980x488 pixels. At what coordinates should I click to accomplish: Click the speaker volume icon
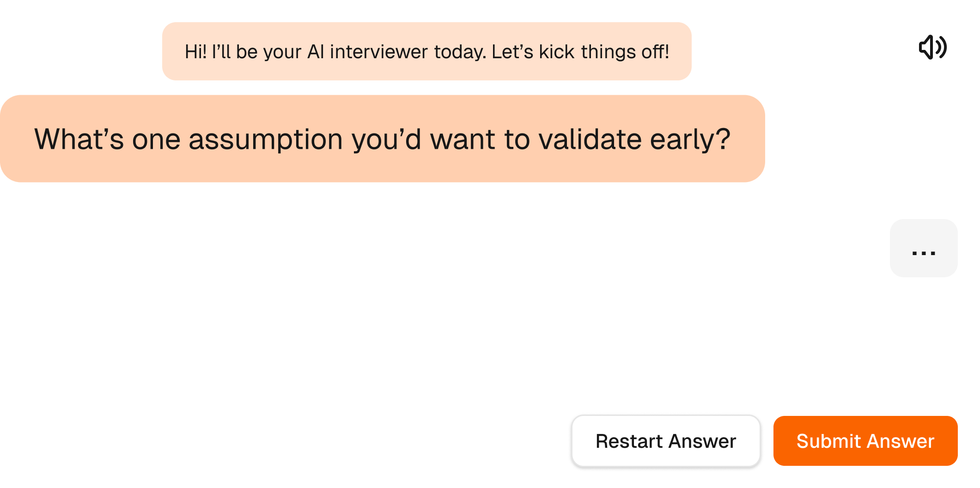tap(932, 47)
